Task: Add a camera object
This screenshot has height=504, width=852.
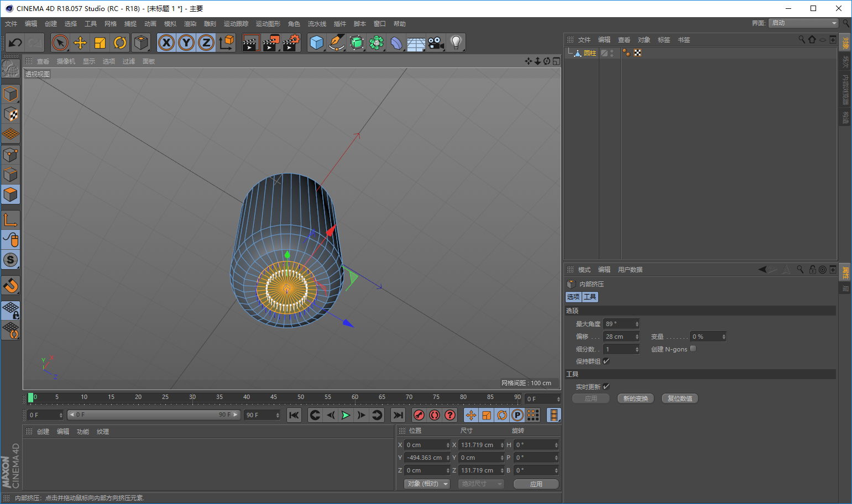Action: pos(436,43)
